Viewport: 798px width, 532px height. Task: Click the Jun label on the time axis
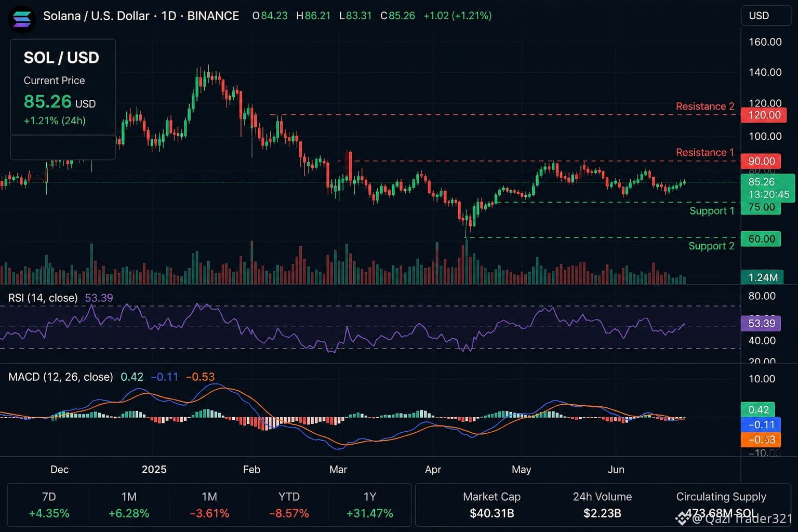coord(616,470)
